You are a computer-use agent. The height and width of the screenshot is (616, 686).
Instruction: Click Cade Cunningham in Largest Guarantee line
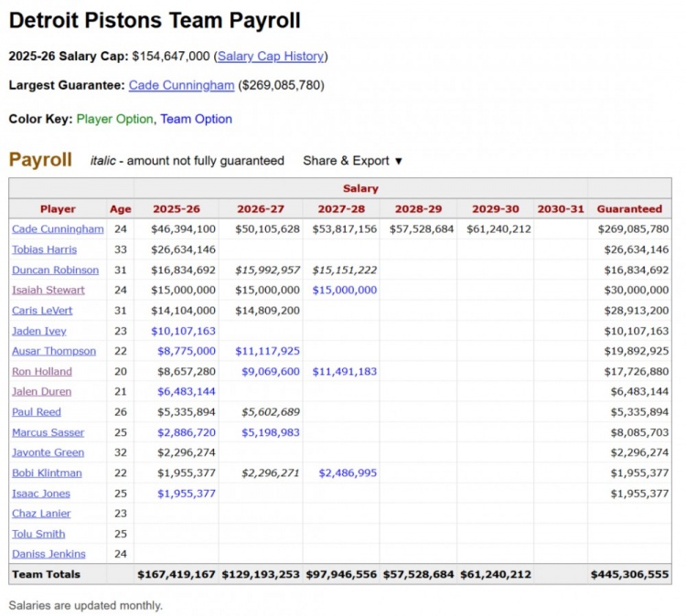[x=181, y=86]
